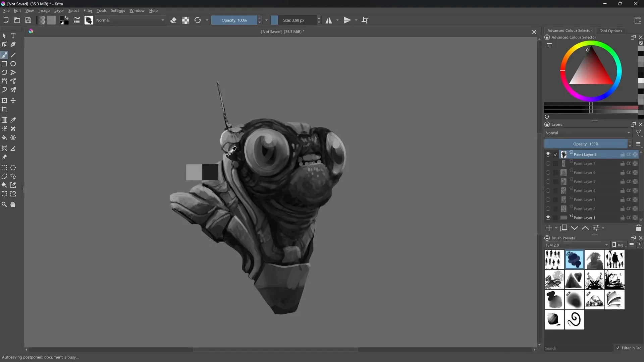Click horizontal mirror tool icon

[x=329, y=20]
